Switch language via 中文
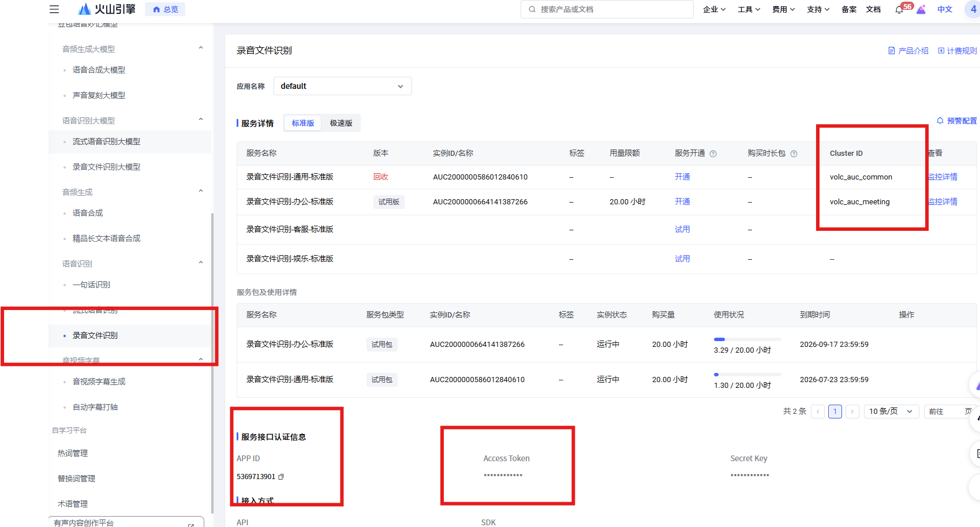The width and height of the screenshot is (980, 527). pos(945,9)
